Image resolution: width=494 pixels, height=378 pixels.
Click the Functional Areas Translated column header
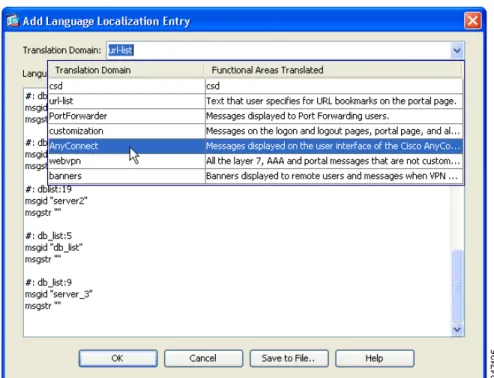[333, 70]
